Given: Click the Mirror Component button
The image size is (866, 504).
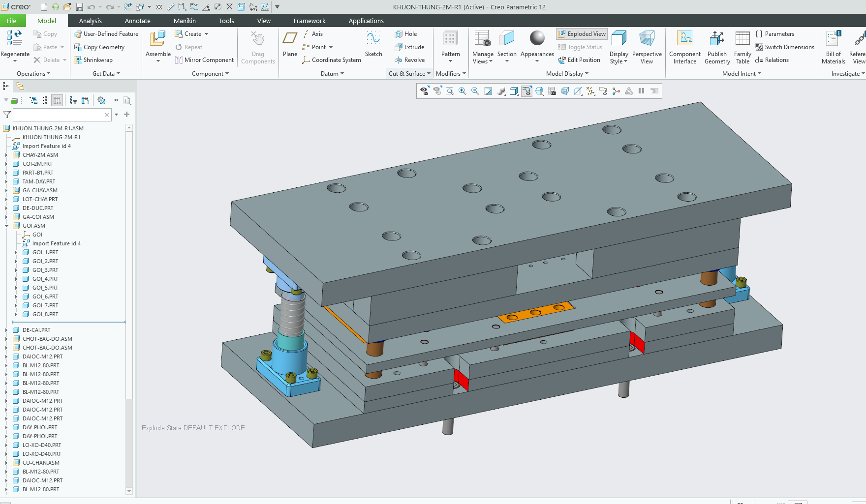Looking at the screenshot, I should (204, 60).
